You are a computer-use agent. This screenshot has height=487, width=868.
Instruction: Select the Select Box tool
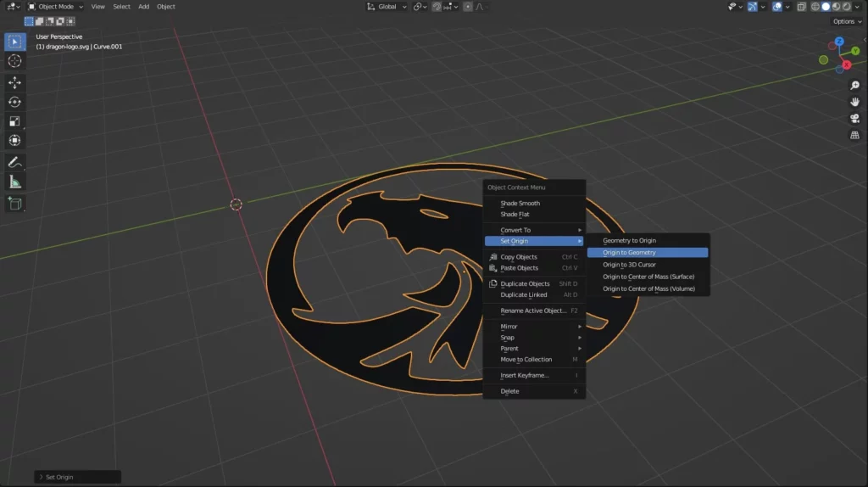click(15, 42)
